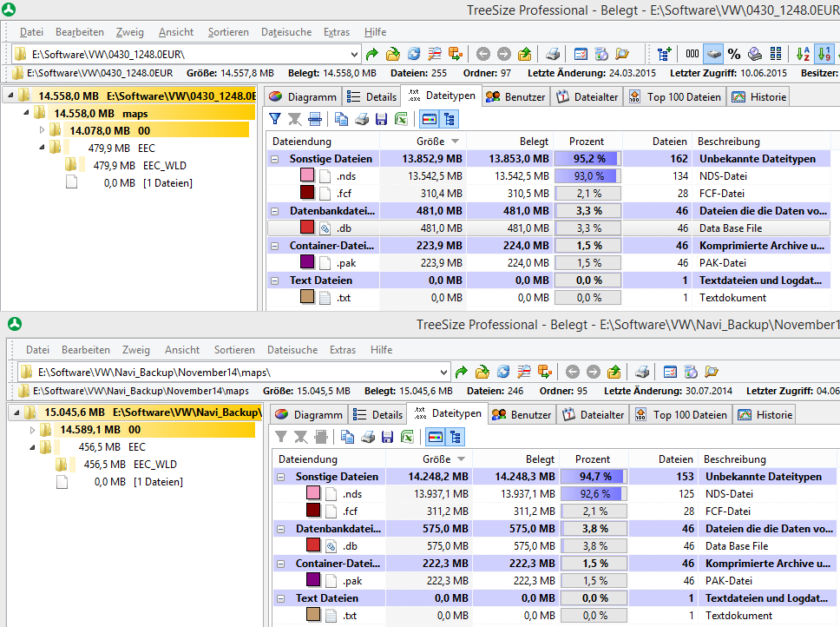The width and height of the screenshot is (840, 627).
Task: Open the Extras menu in bottom window
Action: click(x=342, y=350)
